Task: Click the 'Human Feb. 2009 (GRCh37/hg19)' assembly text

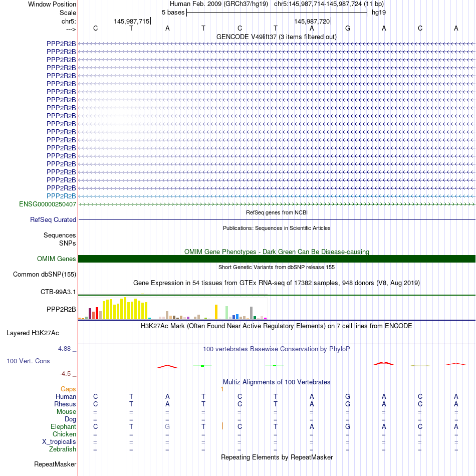Action: 219,4
